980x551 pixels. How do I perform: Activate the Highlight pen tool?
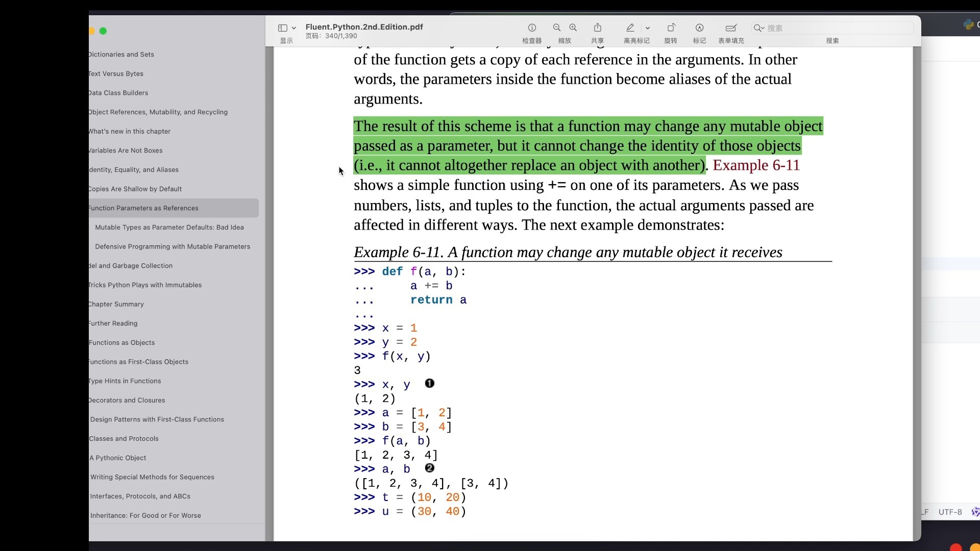(630, 28)
